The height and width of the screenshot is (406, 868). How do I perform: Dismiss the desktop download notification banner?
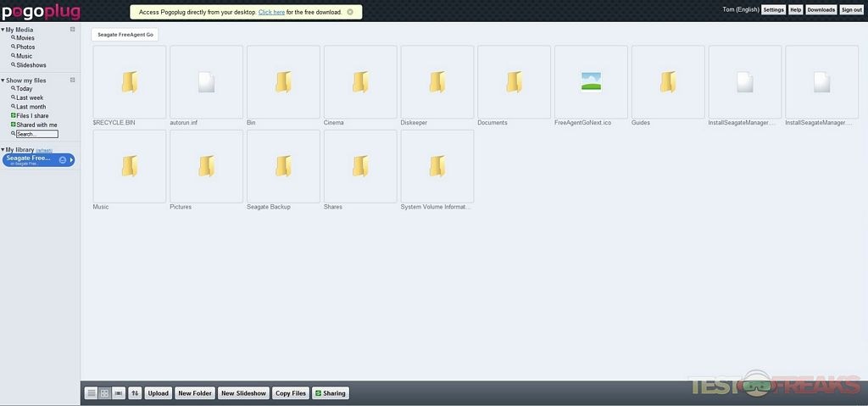click(x=350, y=12)
